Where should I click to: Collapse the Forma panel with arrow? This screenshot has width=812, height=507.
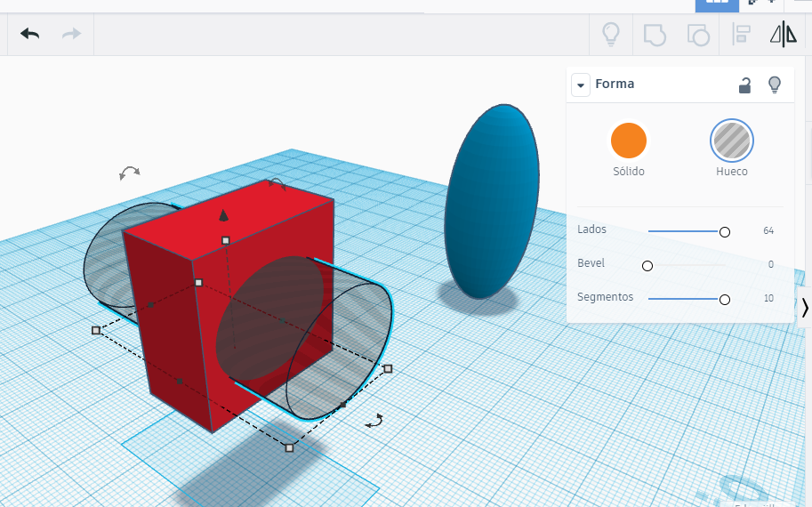pos(581,84)
